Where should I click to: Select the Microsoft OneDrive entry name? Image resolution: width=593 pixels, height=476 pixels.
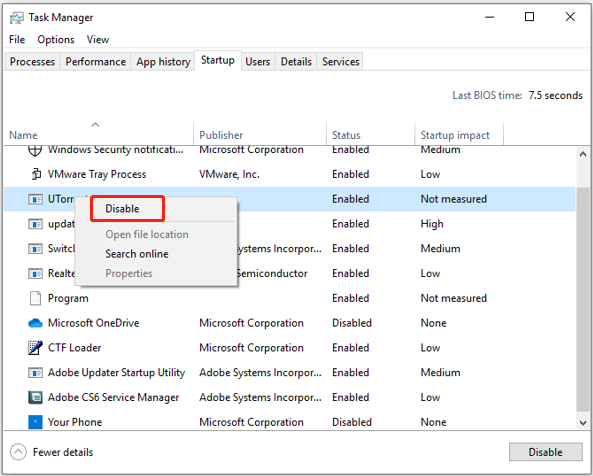click(x=93, y=323)
